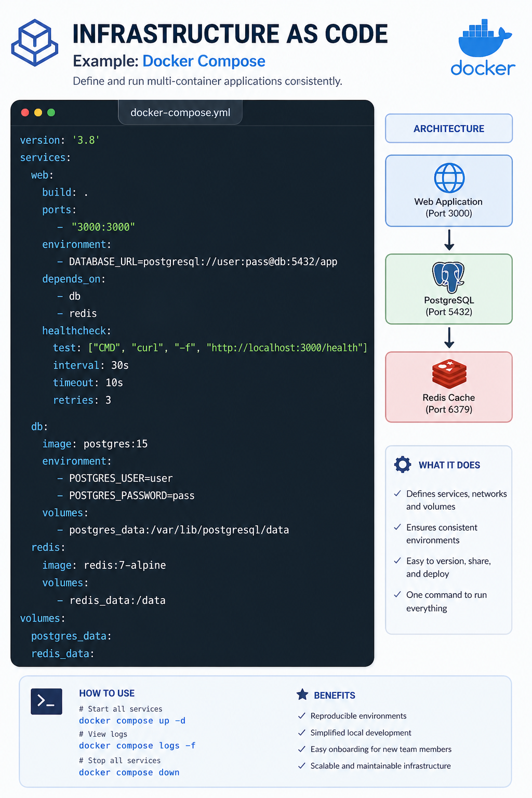
Task: Click checkmark beside Scalable and maintainable infrastructure
Action: click(x=301, y=766)
